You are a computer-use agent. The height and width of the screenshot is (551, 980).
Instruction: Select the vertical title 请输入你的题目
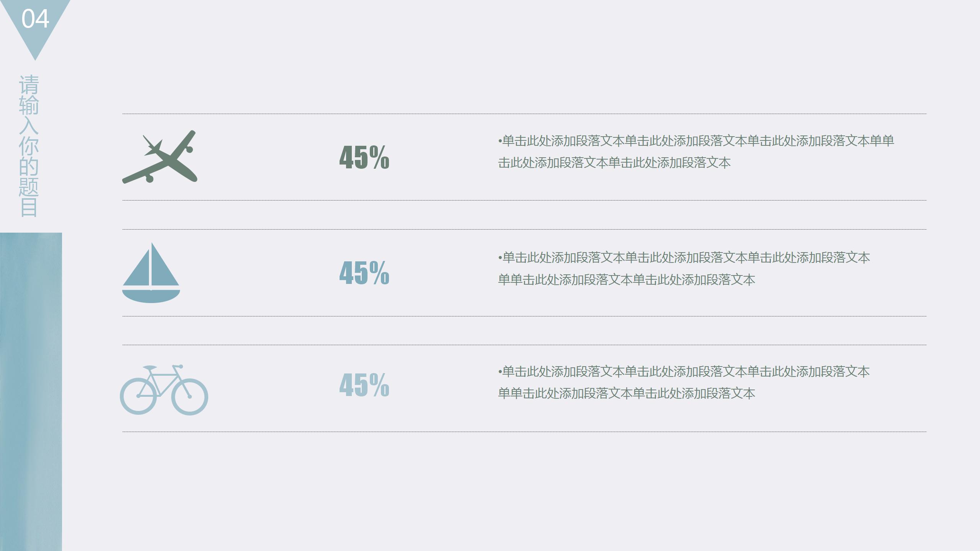[x=29, y=145]
